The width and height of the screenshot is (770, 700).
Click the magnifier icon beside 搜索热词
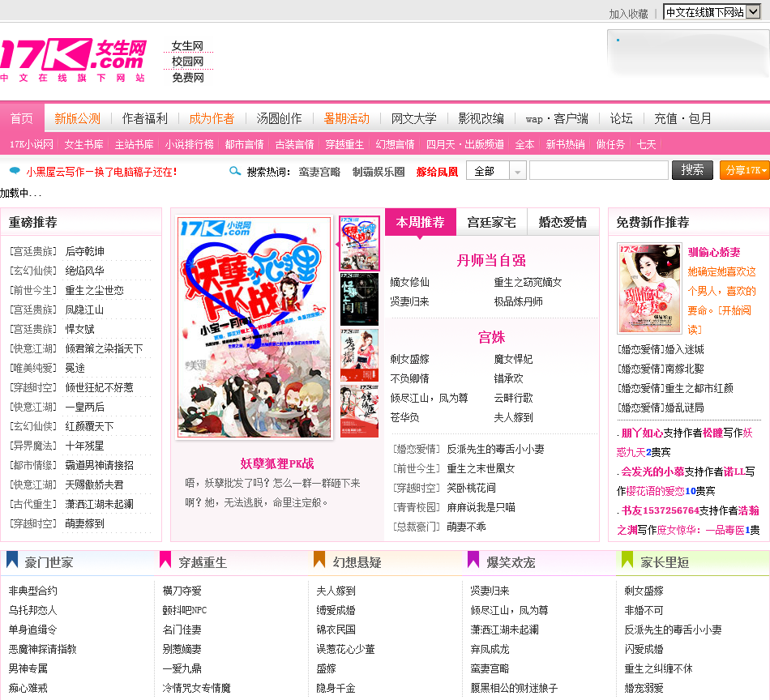click(235, 171)
